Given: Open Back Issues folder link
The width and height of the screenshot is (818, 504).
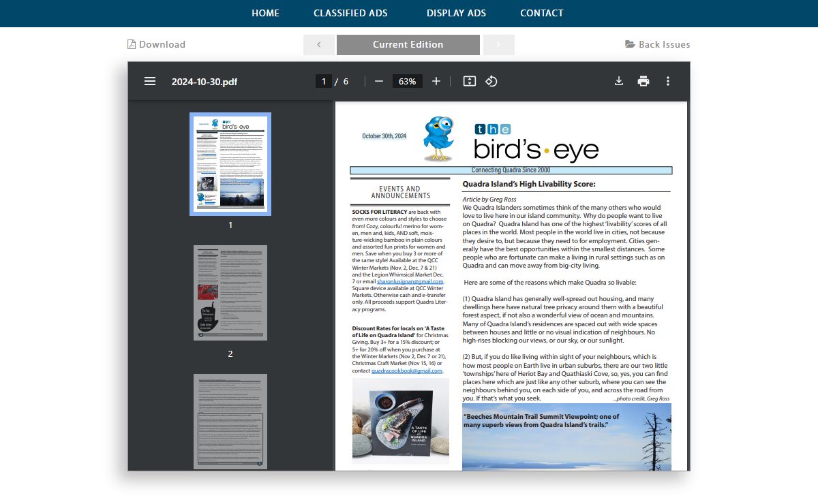Looking at the screenshot, I should pyautogui.click(x=658, y=44).
